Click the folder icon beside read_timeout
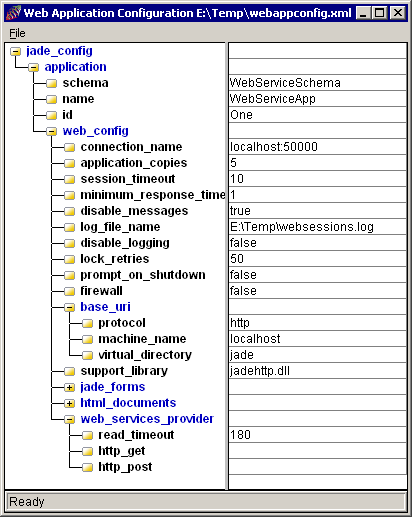 pos(87,435)
